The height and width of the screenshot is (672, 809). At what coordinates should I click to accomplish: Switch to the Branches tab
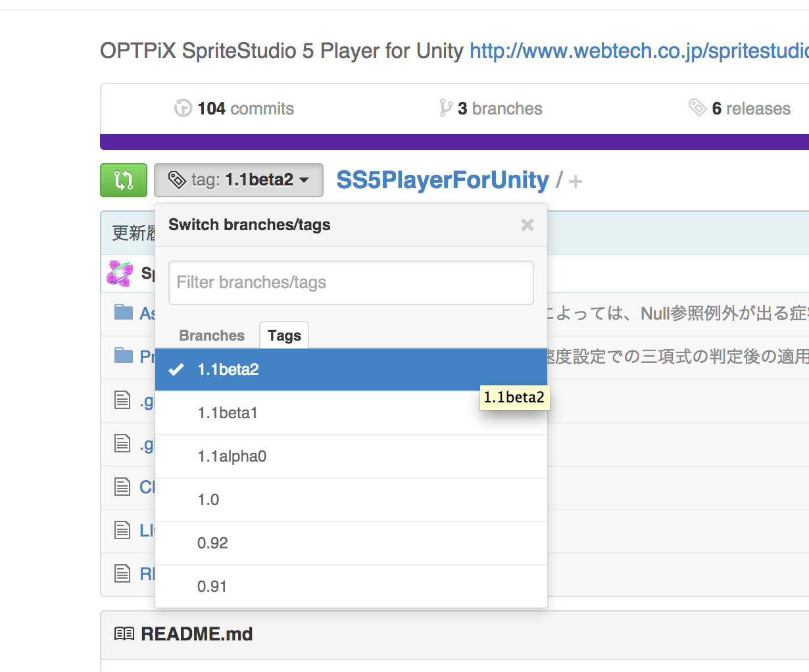[212, 335]
